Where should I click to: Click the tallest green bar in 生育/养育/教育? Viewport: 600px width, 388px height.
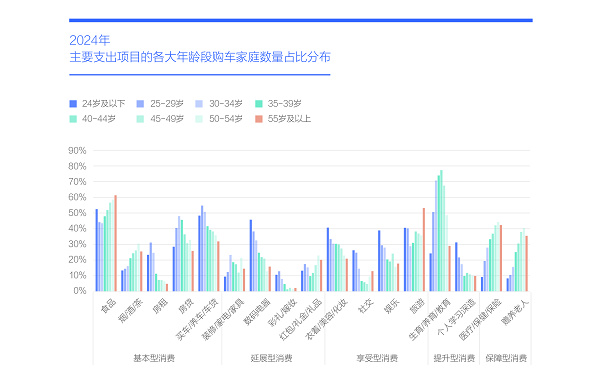pos(441,231)
